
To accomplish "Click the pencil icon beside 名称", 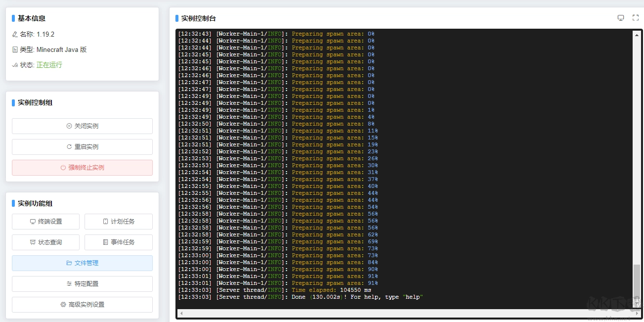I will tap(14, 35).
